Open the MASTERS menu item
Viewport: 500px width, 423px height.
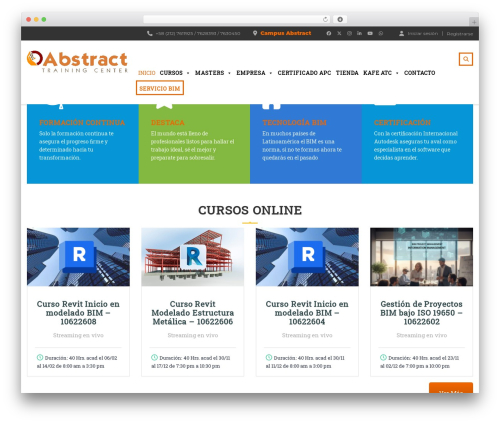209,73
